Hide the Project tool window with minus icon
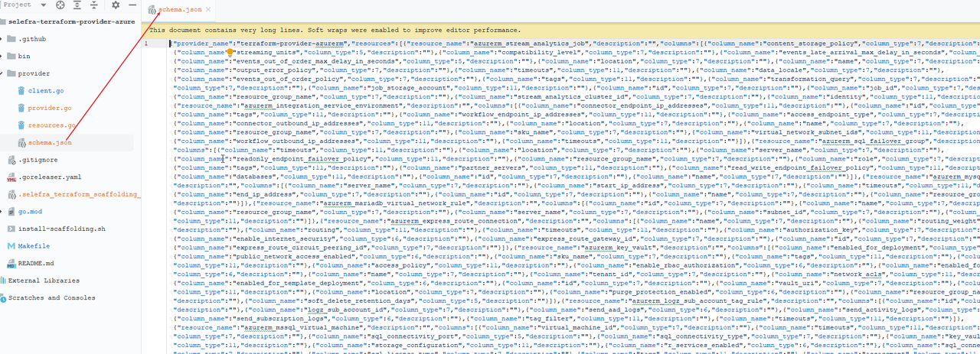 (131, 5)
